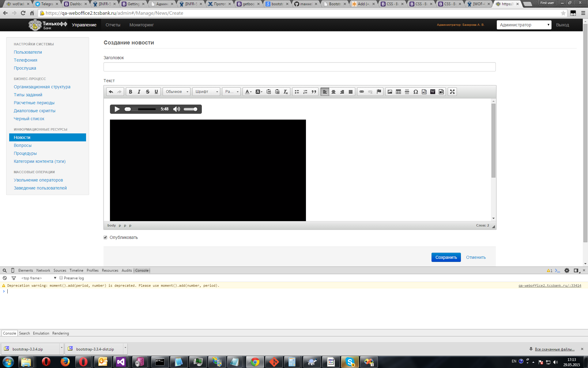The width and height of the screenshot is (588, 368).
Task: Insert a table into the text
Action: click(x=398, y=92)
